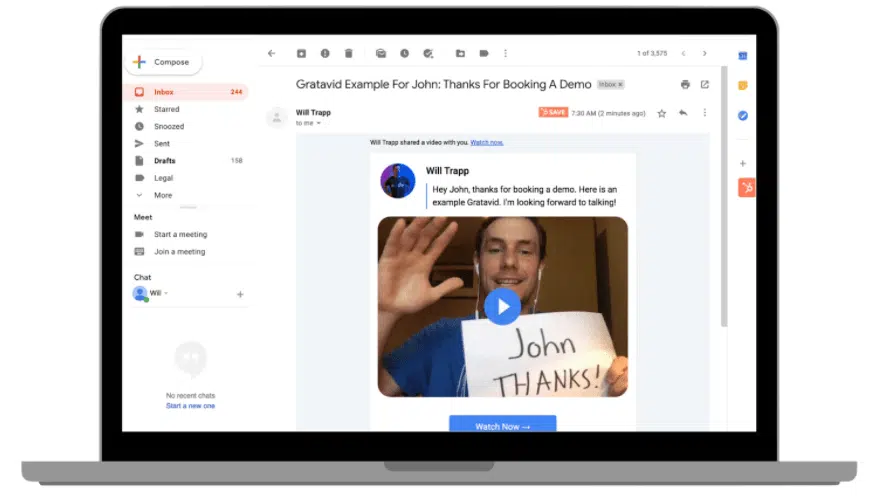
Task: Click the sender name Will Trapp in the header
Action: pyautogui.click(x=313, y=113)
